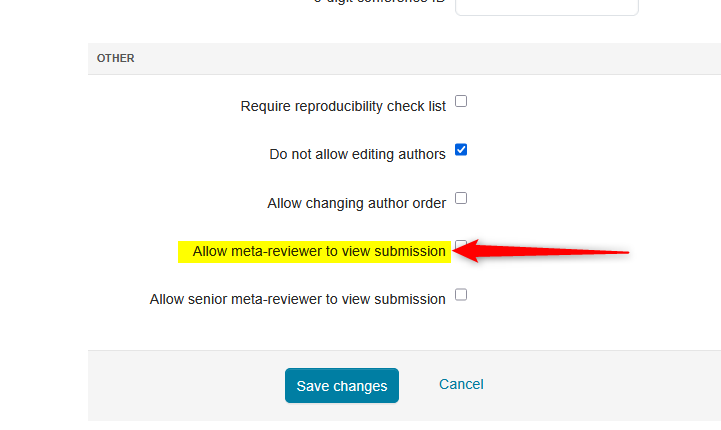Uncheck Do not allow editing authors
The width and height of the screenshot is (721, 430).
click(x=461, y=150)
